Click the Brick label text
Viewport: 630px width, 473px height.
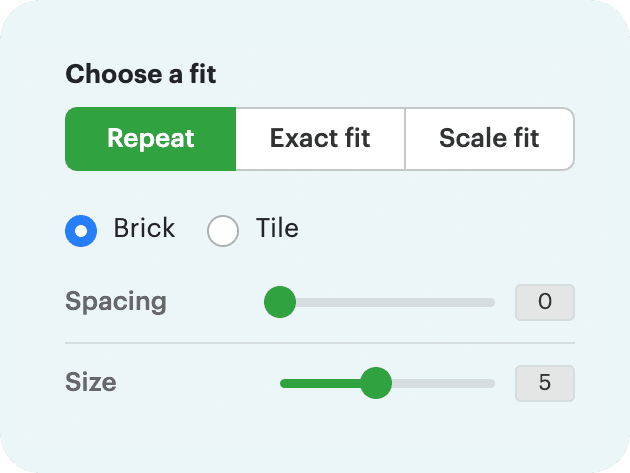click(x=144, y=229)
